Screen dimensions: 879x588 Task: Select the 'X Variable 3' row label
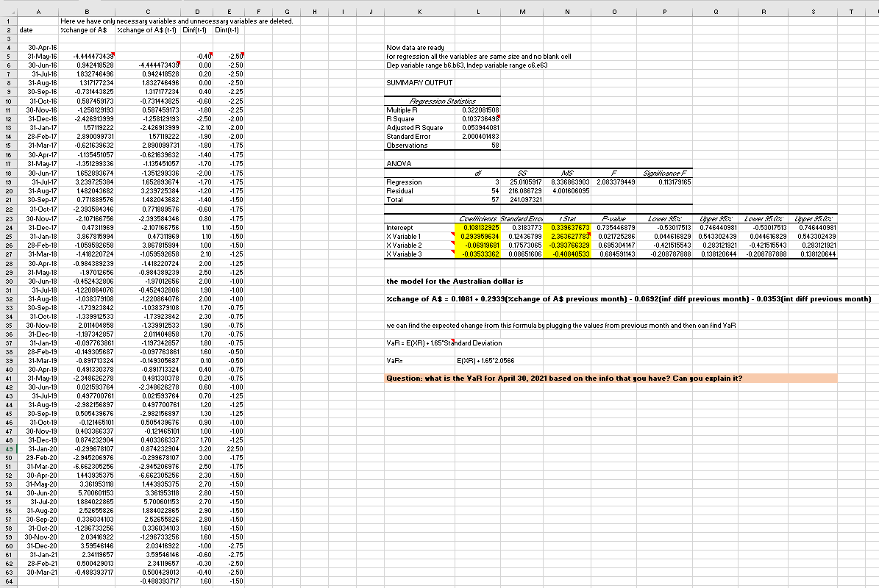[x=419, y=254]
